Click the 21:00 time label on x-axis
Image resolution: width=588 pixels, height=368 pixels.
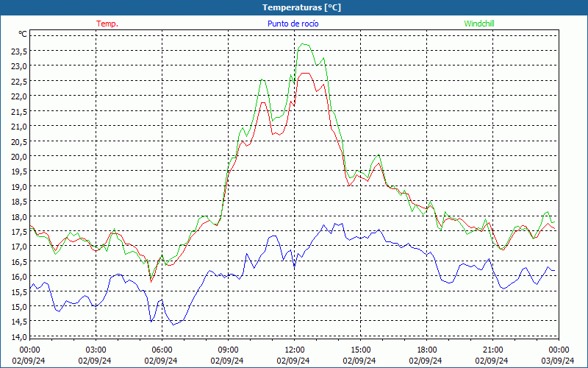[492, 350]
